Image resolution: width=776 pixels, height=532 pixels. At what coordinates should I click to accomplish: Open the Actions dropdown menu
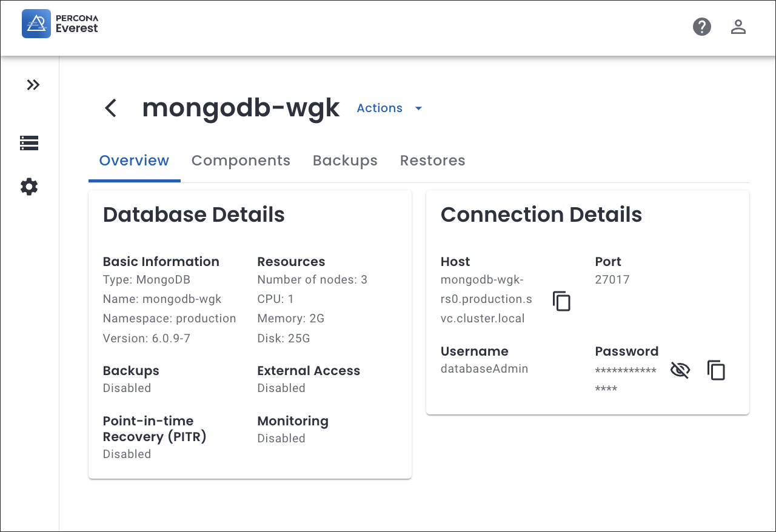pyautogui.click(x=380, y=108)
